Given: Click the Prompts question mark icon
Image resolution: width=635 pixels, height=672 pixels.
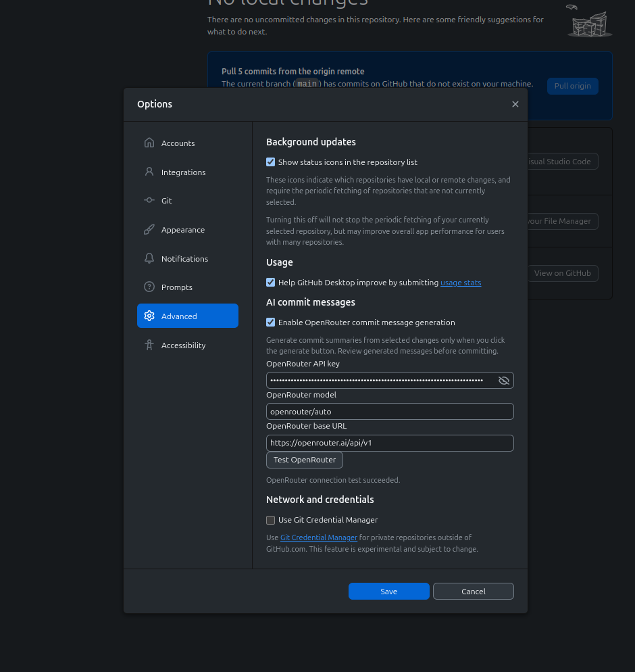Looking at the screenshot, I should click(x=149, y=287).
